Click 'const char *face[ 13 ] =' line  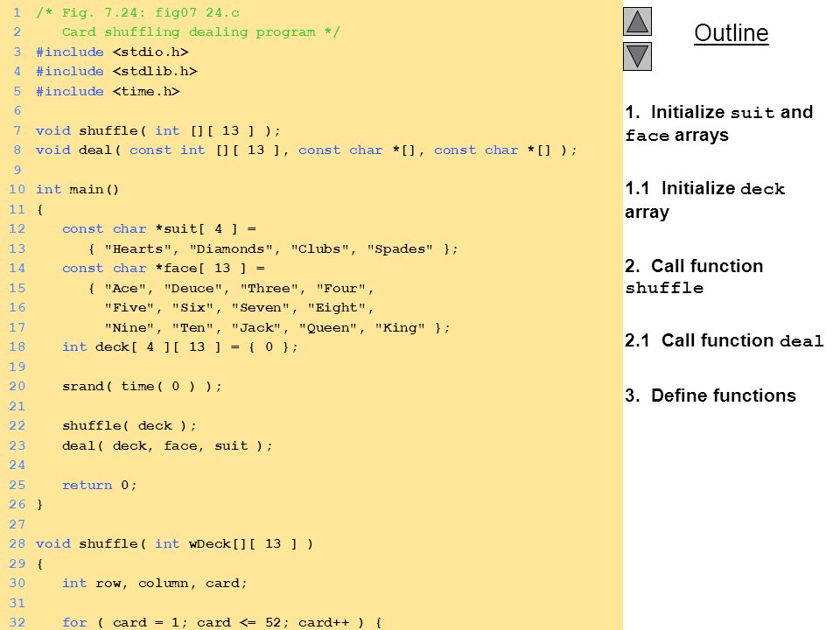pos(164,269)
